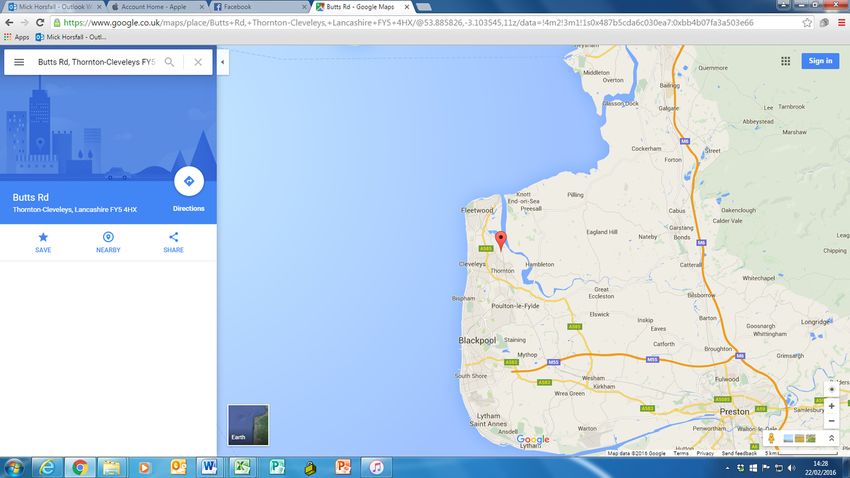Expand the imagery tray chevron
Viewport: 850px width, 478px height.
pos(832,438)
